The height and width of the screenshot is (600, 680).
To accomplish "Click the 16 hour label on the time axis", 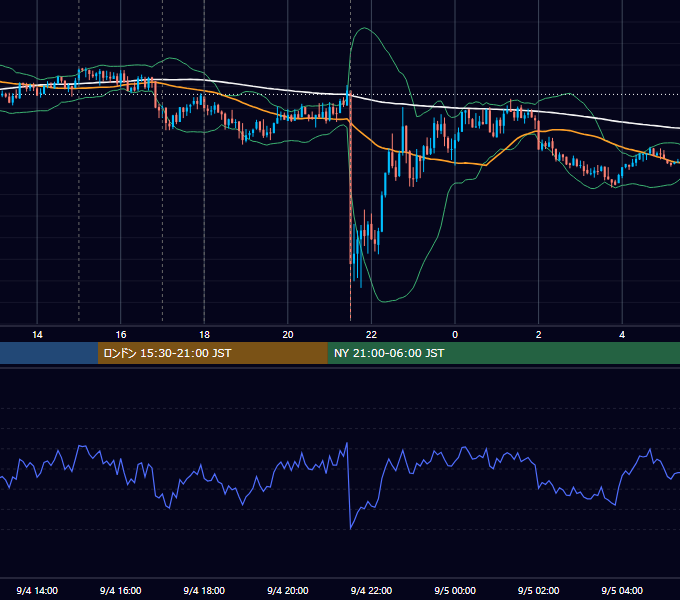I will [x=121, y=335].
